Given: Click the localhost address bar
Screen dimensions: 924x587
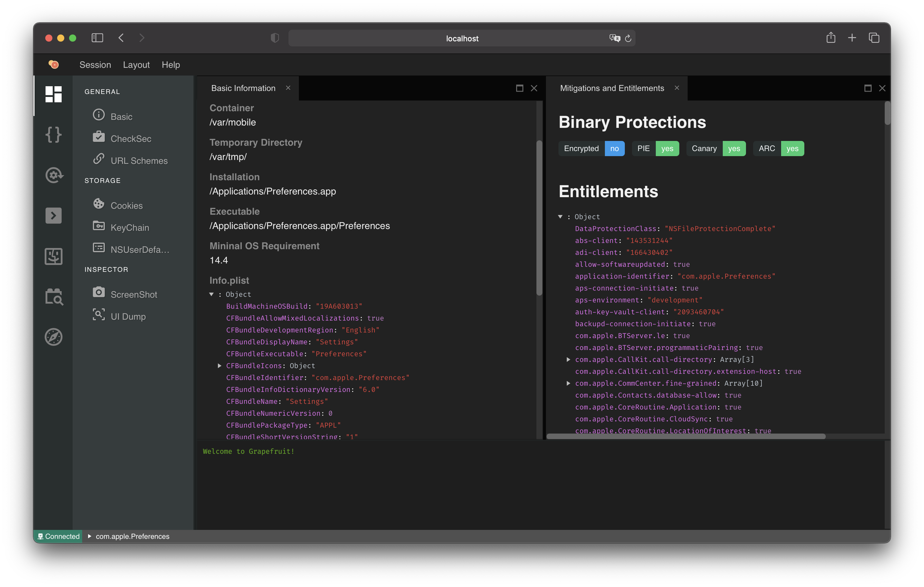Looking at the screenshot, I should coord(462,38).
